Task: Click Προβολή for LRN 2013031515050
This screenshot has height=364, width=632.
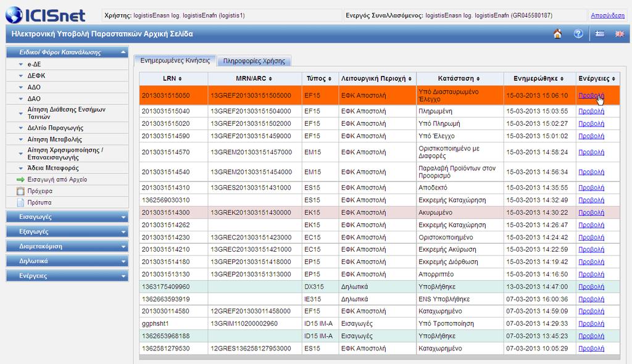Action: [591, 96]
